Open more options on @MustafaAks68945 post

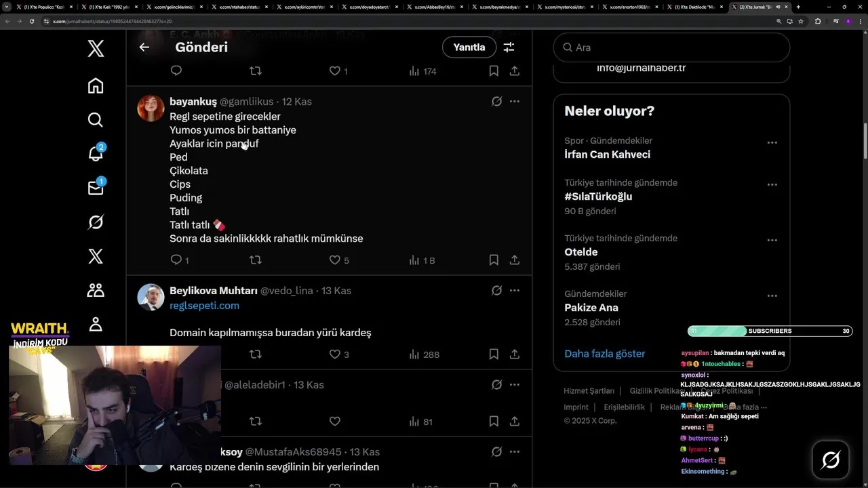(515, 452)
